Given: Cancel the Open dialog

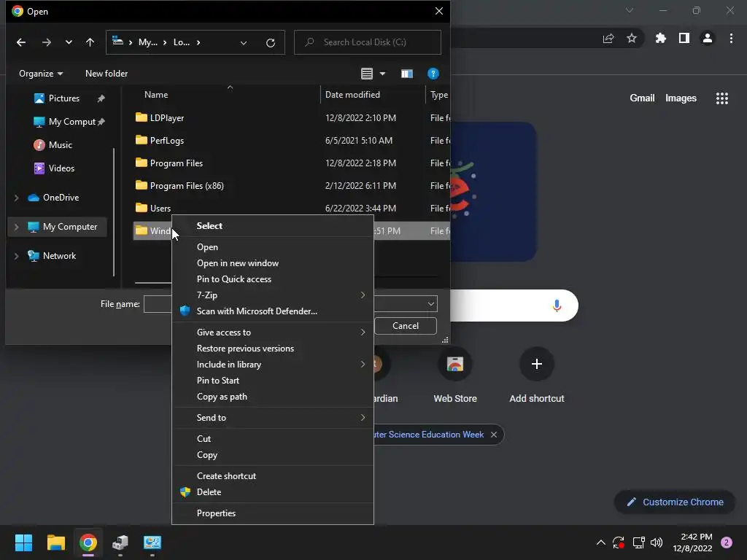Looking at the screenshot, I should 406,326.
